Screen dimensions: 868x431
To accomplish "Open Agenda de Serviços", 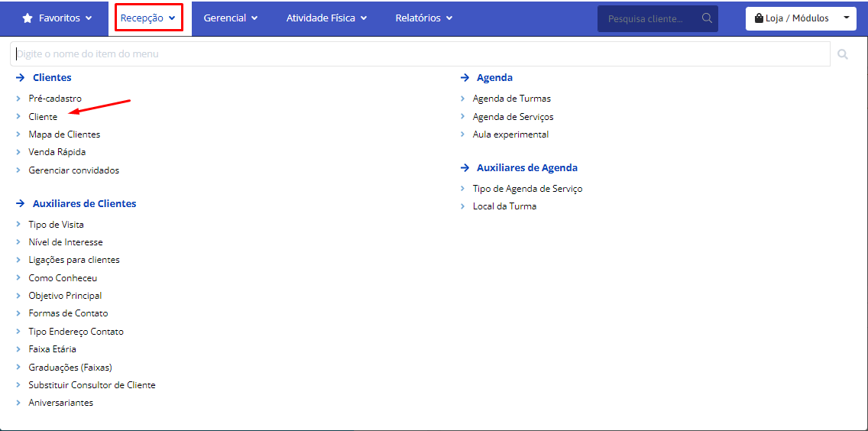I will coord(513,117).
